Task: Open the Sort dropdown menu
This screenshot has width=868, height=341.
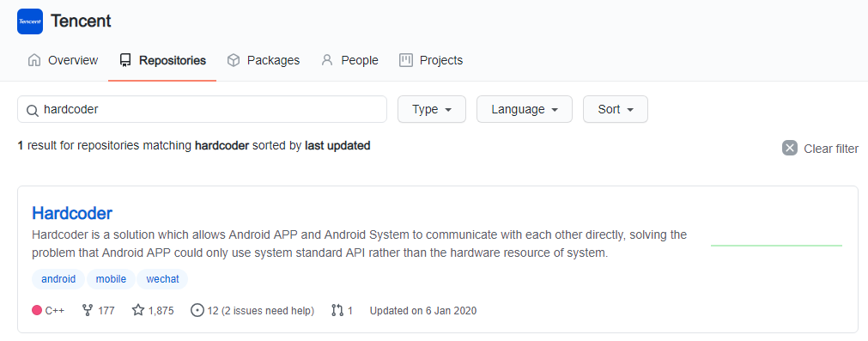Action: tap(615, 109)
